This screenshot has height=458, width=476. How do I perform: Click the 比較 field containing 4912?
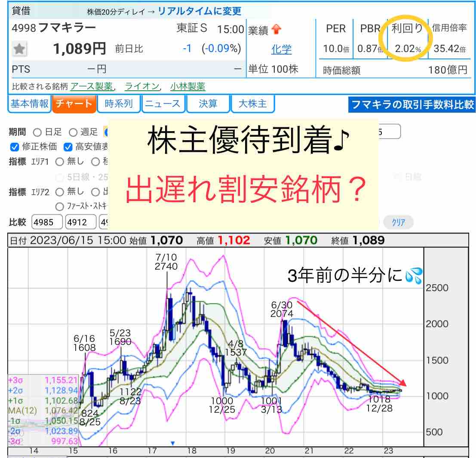81,222
